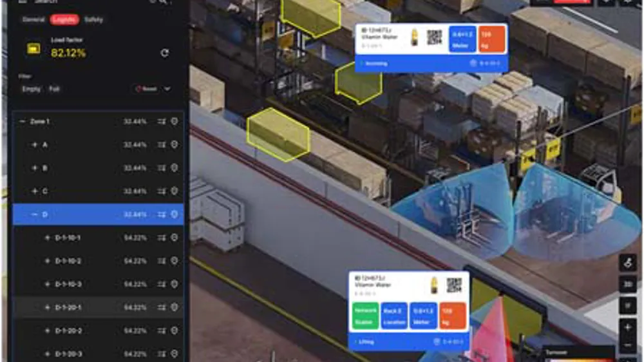Screen dimensions: 644x362
Task: Switch to the Safety tab
Action: 93,20
